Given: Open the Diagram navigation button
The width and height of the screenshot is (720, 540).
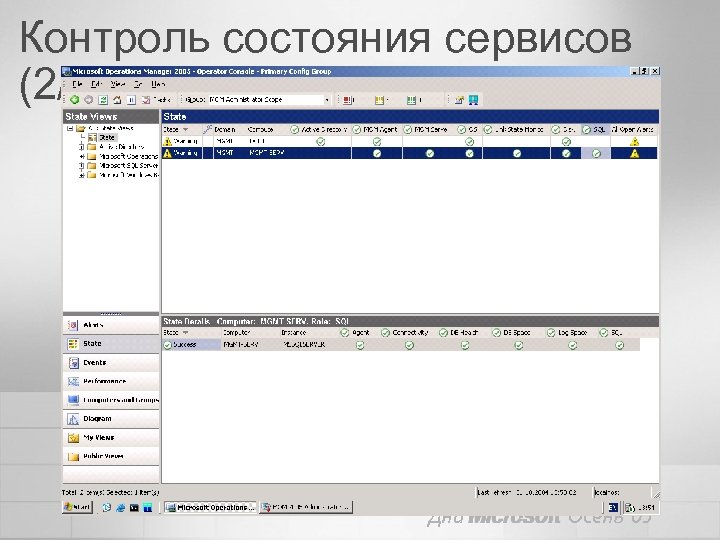Looking at the screenshot, I should [111, 419].
